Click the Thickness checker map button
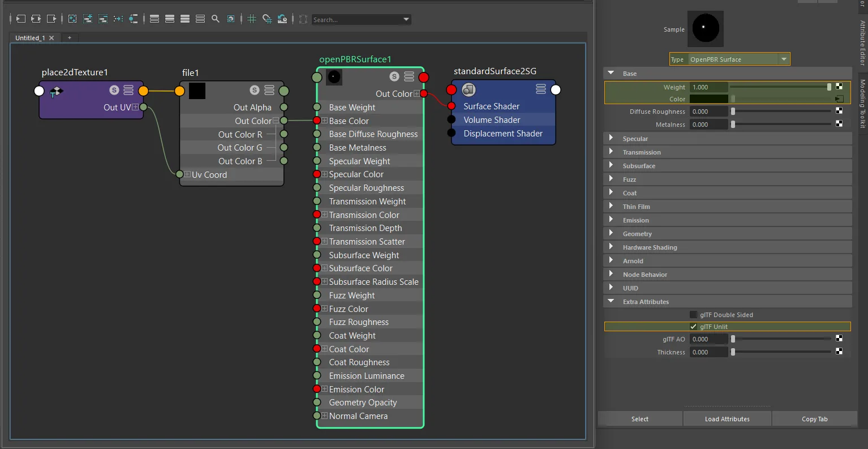 pyautogui.click(x=839, y=352)
